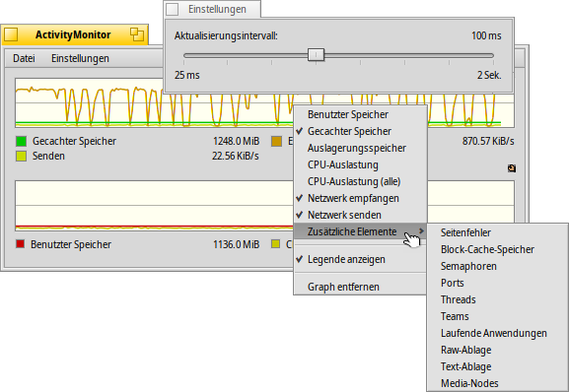Screen dimensions: 569x392
Task: Enable CPU-Auslastung menu entry
Action: pyautogui.click(x=360, y=164)
